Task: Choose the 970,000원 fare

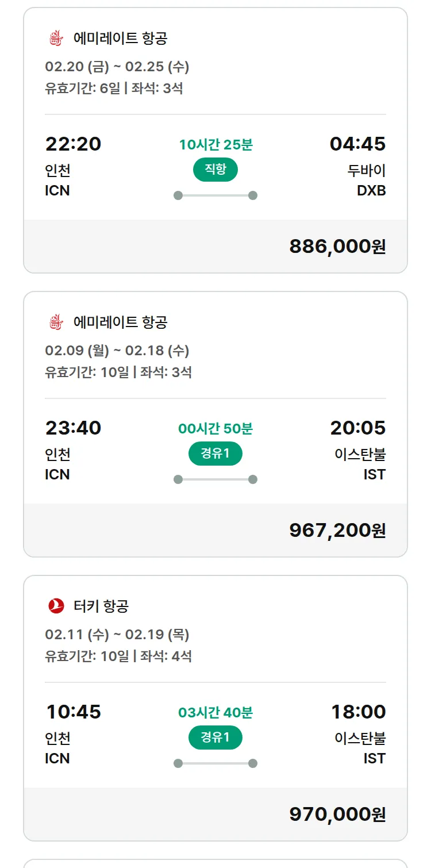Action: pyautogui.click(x=337, y=815)
